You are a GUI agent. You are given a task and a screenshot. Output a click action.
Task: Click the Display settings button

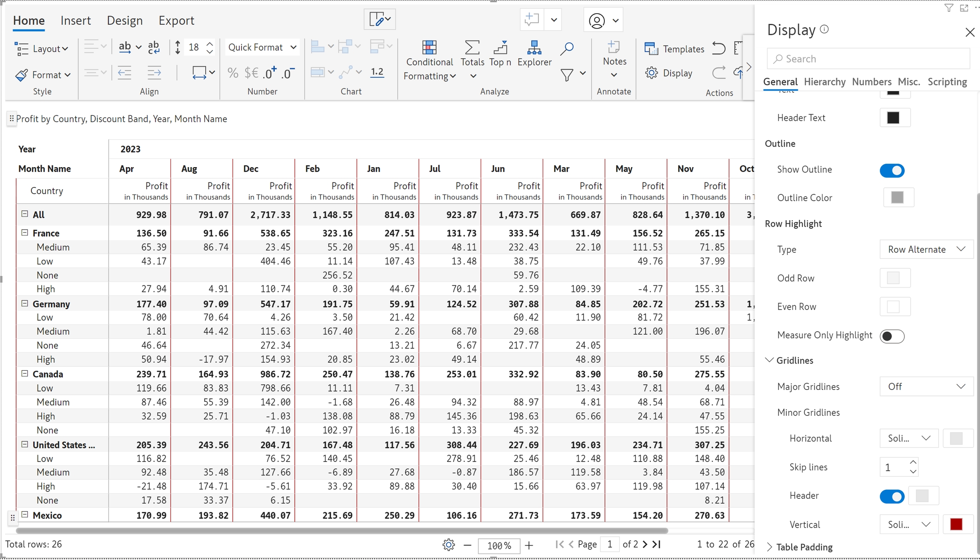pos(669,73)
